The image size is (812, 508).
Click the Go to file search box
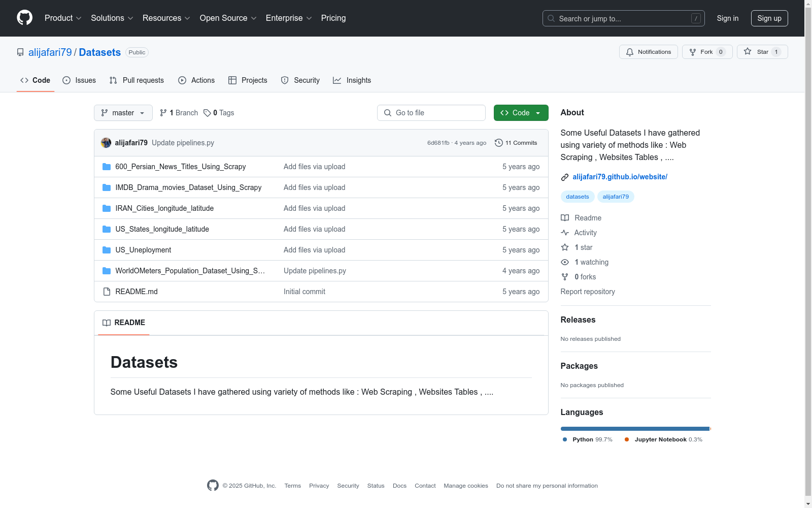point(431,113)
